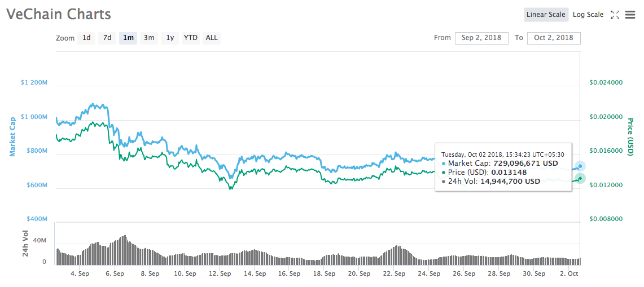
Task: Click the 20. Sep date label
Action: [359, 273]
